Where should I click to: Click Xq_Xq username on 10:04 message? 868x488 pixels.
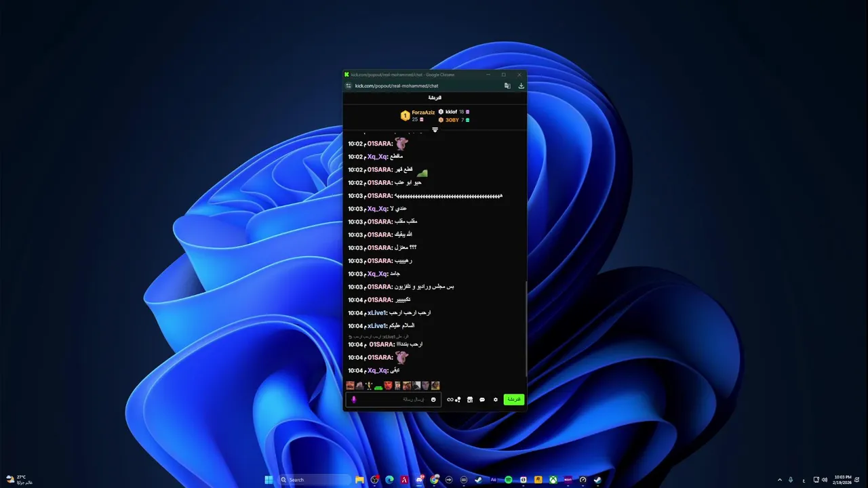coord(378,371)
